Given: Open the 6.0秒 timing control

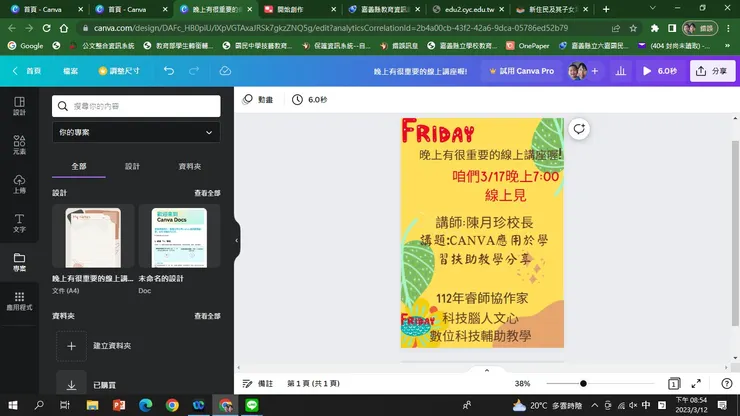Looking at the screenshot, I should pos(310,100).
